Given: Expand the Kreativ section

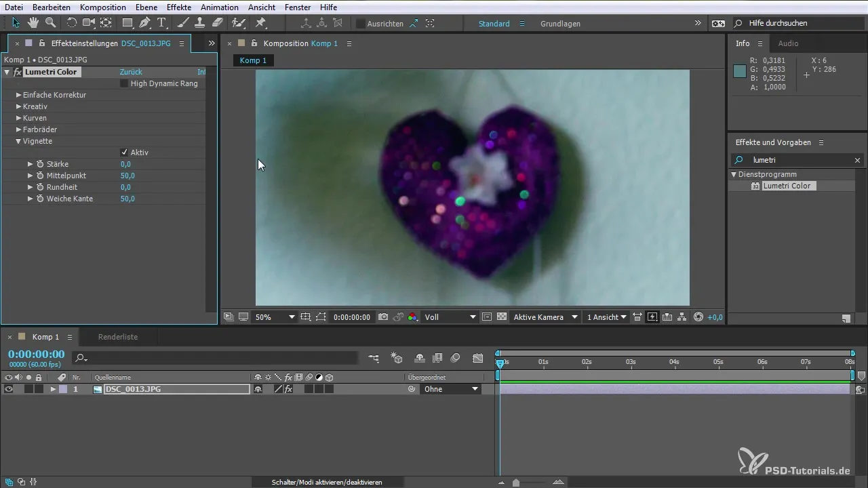Looking at the screenshot, I should tap(19, 106).
